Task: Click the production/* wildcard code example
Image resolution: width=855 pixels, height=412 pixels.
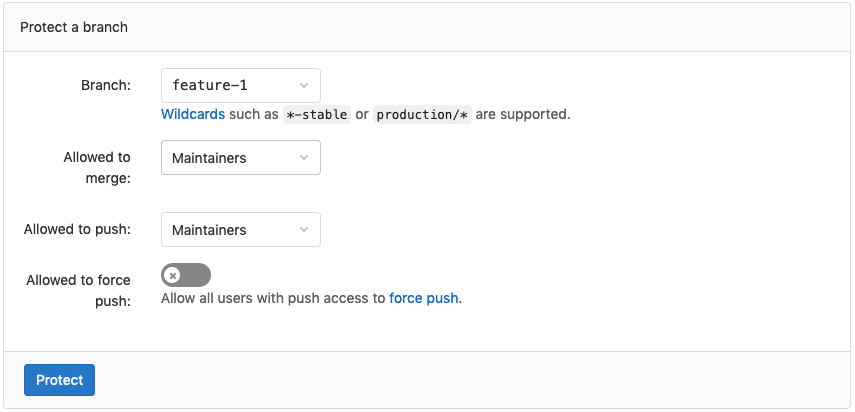Action: [422, 114]
